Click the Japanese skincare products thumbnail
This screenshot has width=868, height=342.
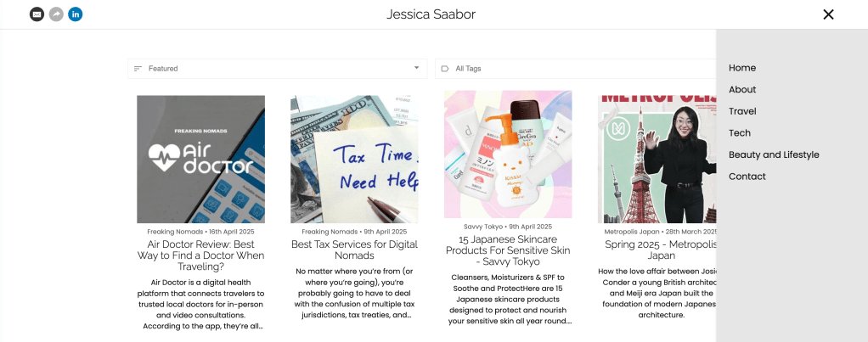[x=508, y=154]
